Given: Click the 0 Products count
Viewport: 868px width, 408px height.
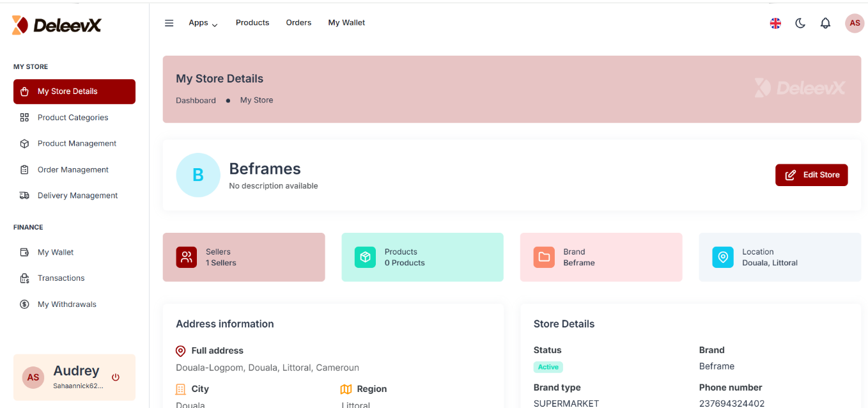Looking at the screenshot, I should click(x=405, y=263).
